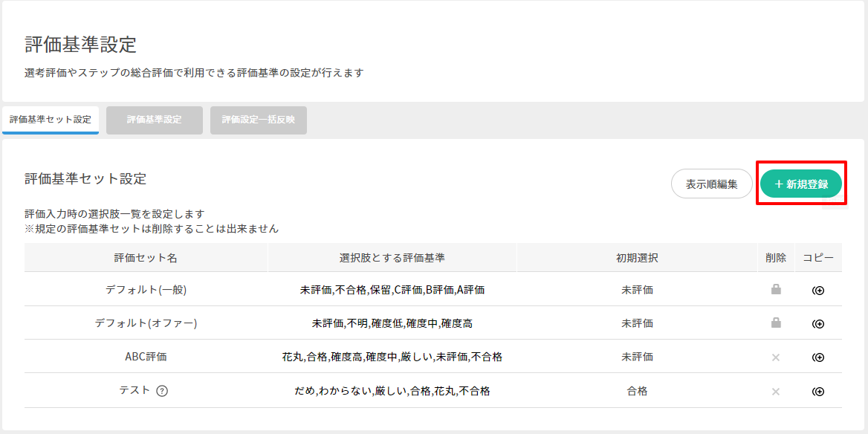Delete the ABC評価 evaluation set
The width and height of the screenshot is (868, 434).
pos(776,357)
